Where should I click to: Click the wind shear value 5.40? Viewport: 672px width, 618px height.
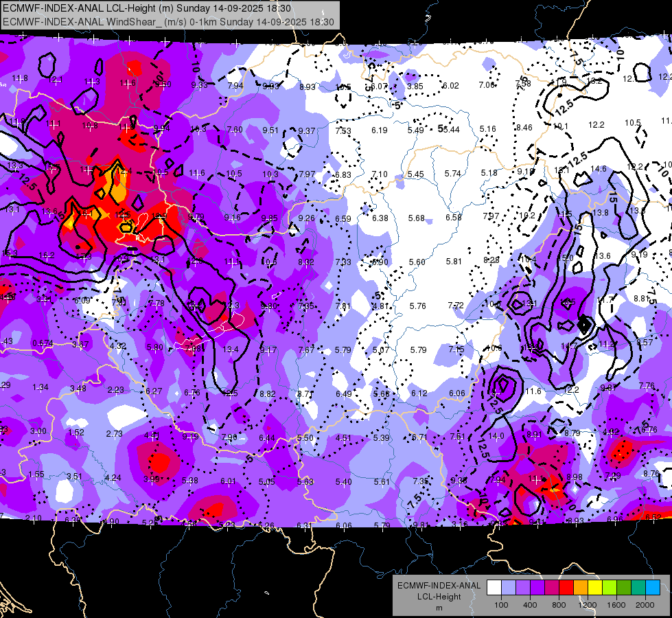click(344, 482)
